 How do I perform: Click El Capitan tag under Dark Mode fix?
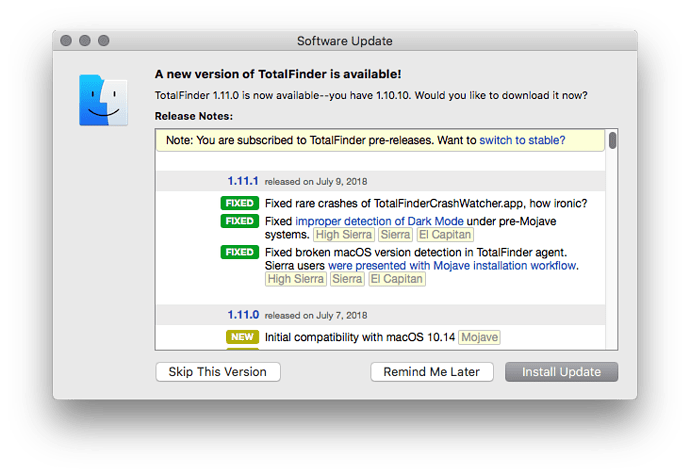(x=445, y=235)
